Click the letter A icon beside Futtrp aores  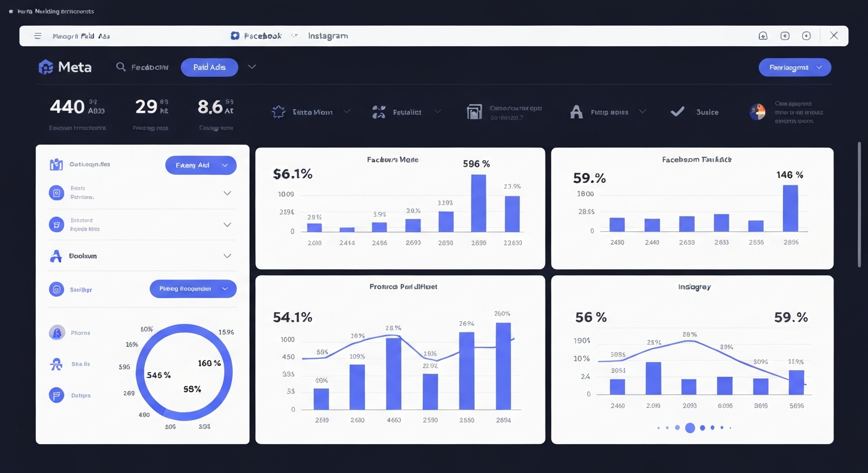pyautogui.click(x=576, y=111)
